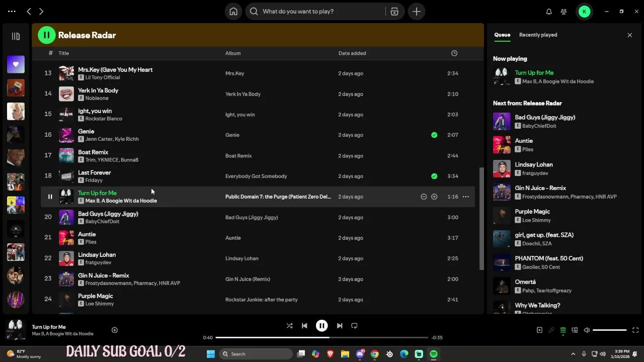Open now playing album art thumbnail

16,330
